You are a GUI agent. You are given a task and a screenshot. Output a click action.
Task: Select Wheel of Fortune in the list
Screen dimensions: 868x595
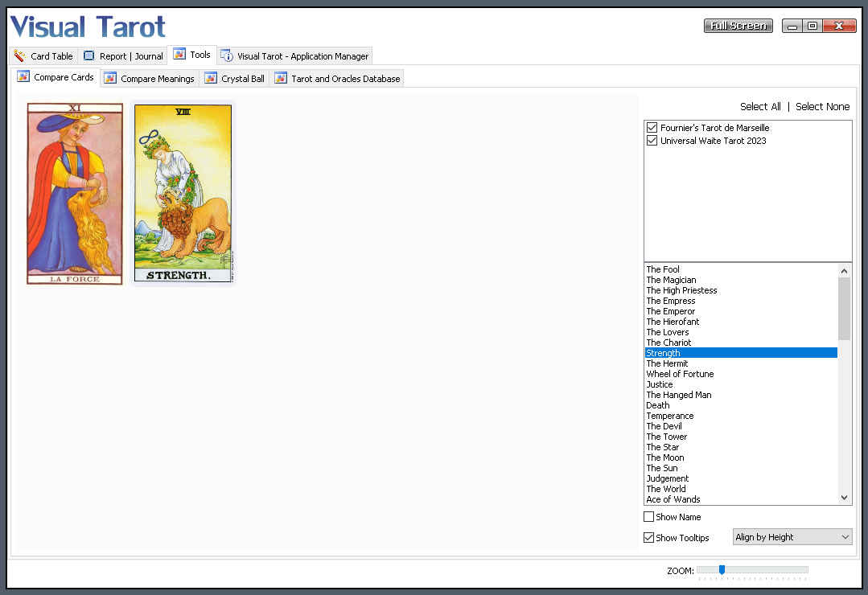[741, 374]
